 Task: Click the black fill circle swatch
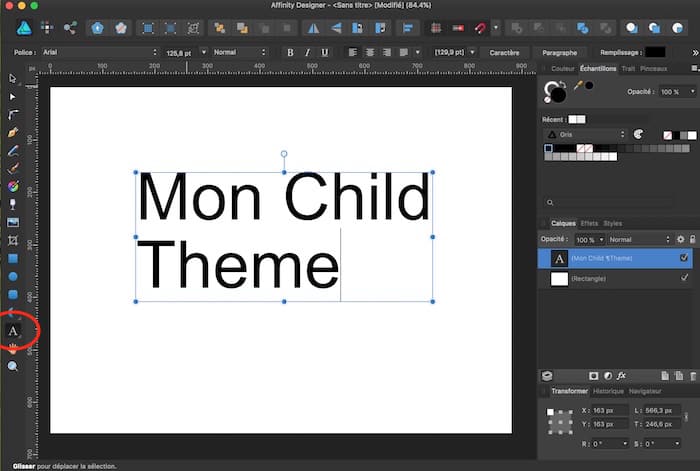pos(558,95)
